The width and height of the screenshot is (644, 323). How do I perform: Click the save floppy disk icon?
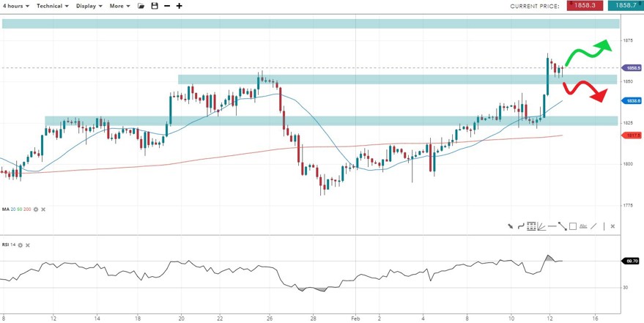click(x=154, y=5)
